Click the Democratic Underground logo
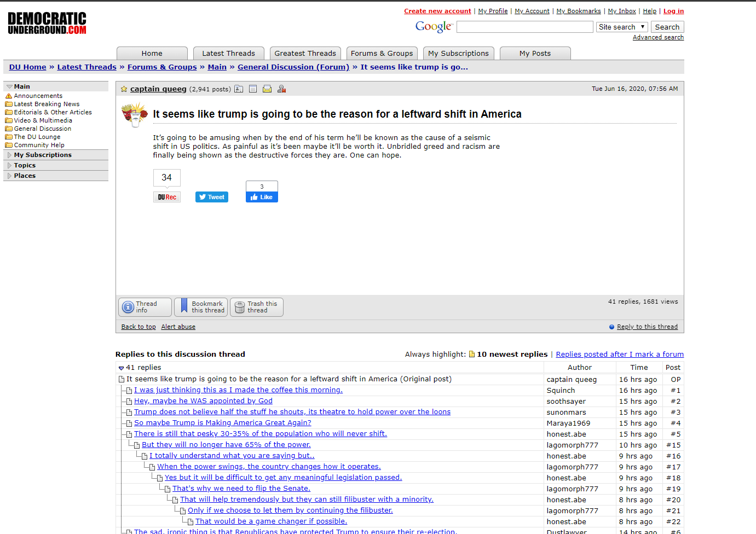This screenshot has height=534, width=756. (47, 24)
